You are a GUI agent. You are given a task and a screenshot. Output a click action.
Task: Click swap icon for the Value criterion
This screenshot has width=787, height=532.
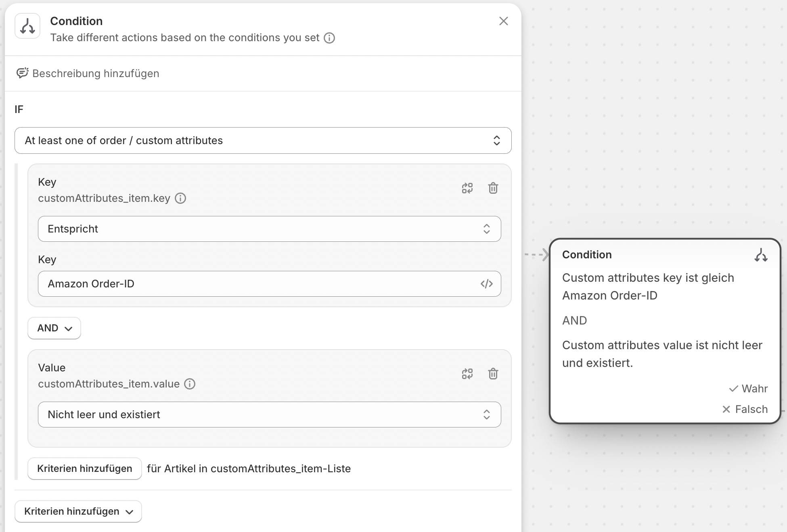467,374
